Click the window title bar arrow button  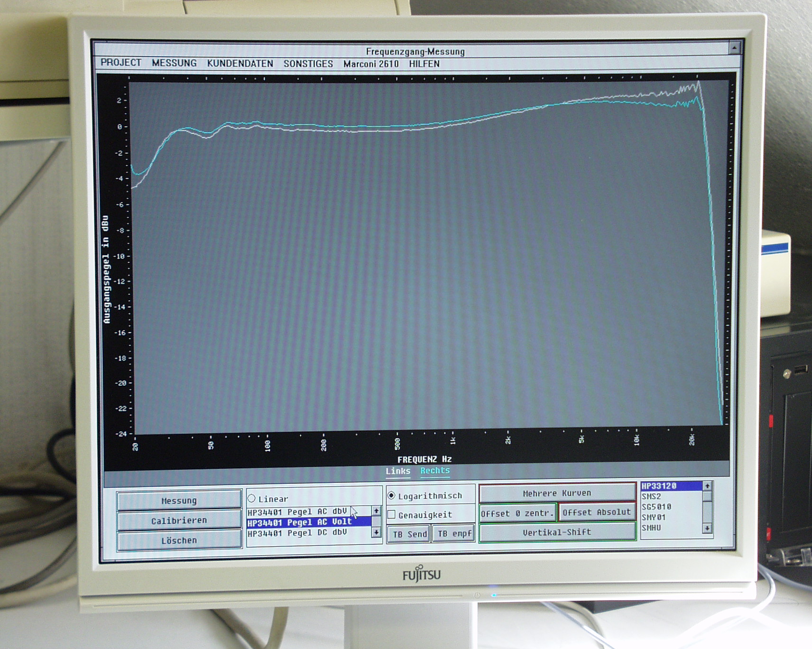coord(734,47)
